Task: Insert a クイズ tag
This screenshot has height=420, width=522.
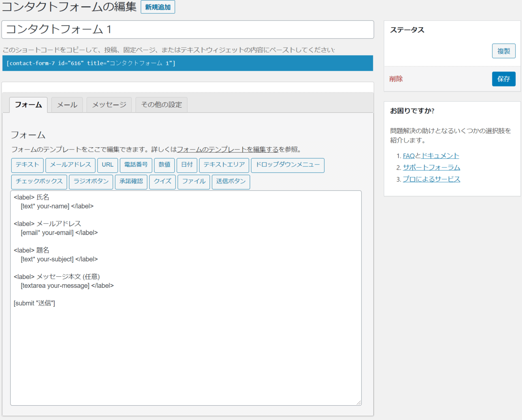Action: [x=162, y=182]
